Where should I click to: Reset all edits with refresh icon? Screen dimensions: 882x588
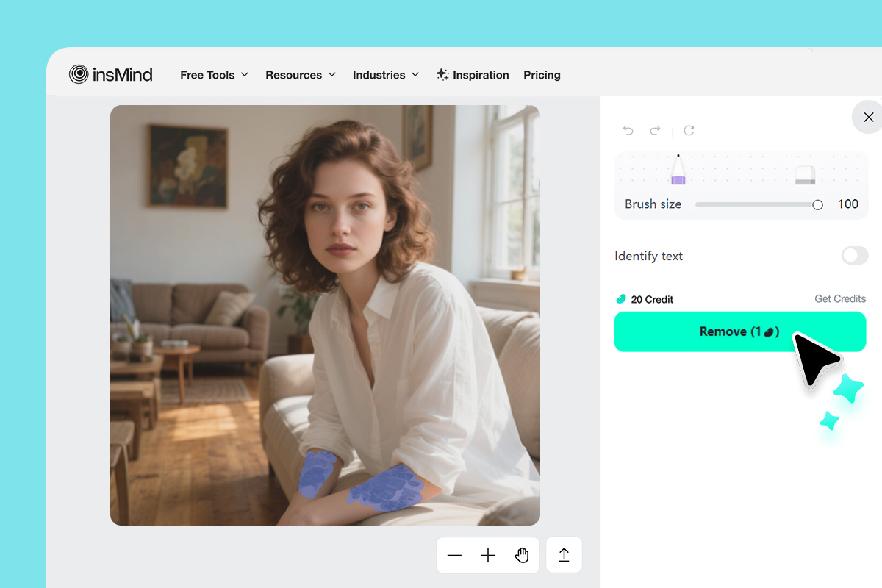click(x=689, y=130)
